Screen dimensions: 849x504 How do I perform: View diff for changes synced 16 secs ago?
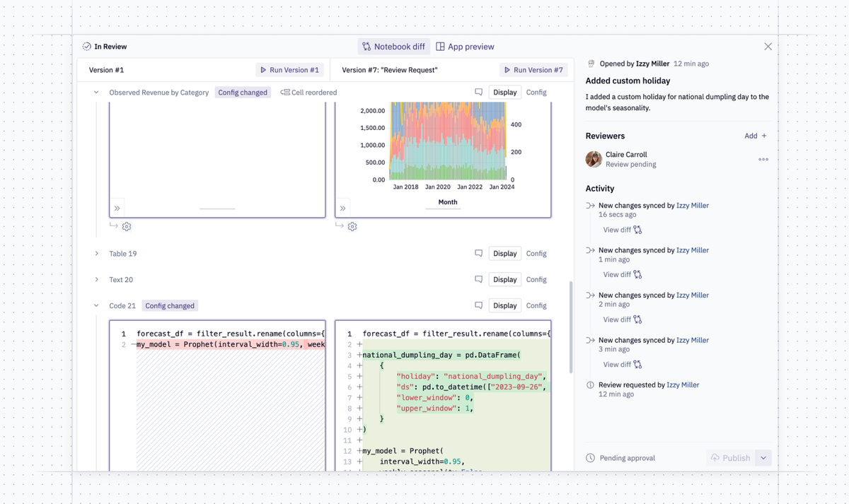point(623,230)
